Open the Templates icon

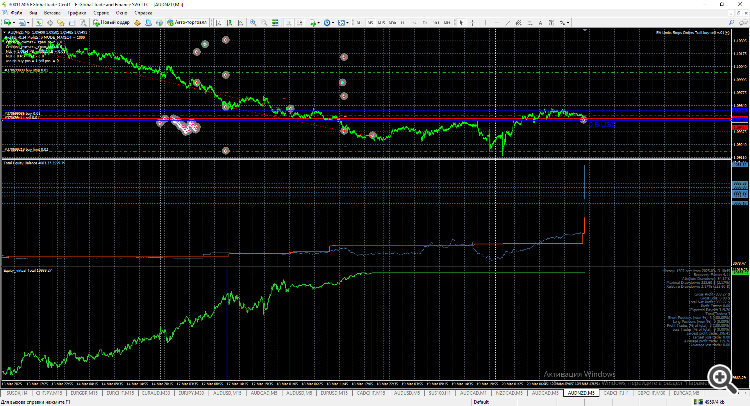point(342,22)
